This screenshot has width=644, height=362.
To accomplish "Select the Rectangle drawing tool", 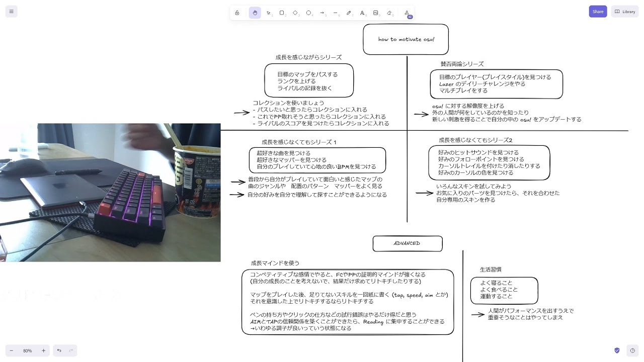I will 282,13.
